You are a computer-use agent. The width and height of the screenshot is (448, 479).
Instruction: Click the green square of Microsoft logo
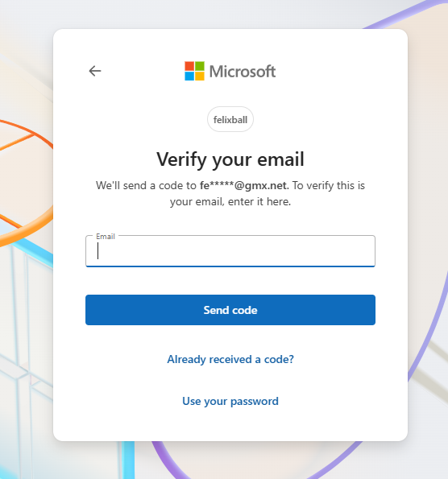(200, 66)
